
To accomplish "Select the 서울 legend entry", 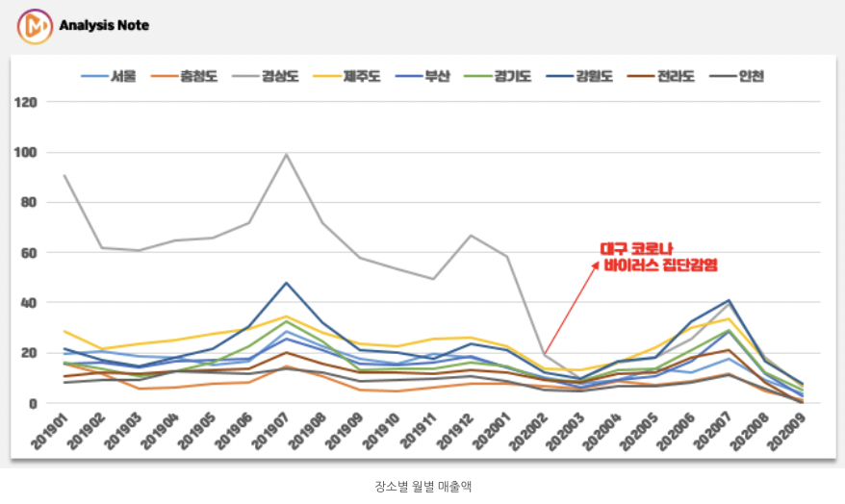I will click(x=109, y=76).
